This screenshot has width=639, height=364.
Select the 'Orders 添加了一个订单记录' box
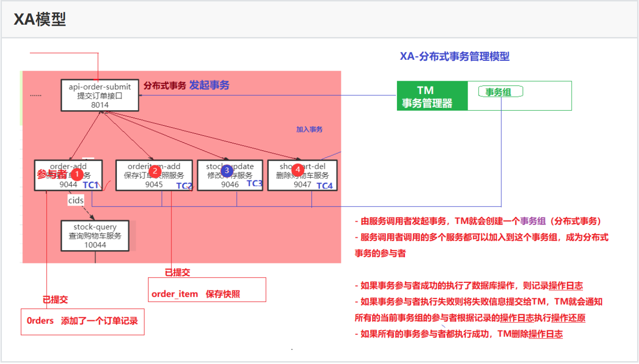[83, 322]
